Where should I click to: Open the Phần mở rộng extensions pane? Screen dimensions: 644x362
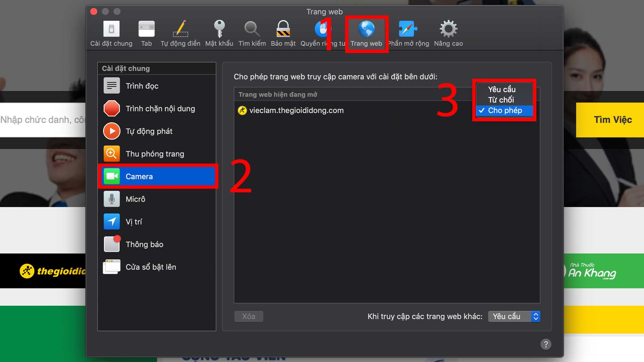408,34
